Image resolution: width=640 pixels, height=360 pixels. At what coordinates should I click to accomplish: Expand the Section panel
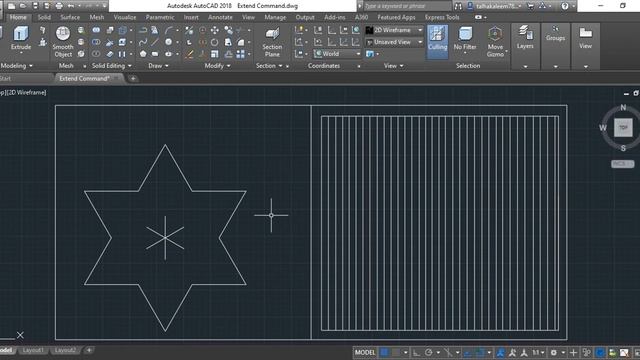tap(269, 66)
